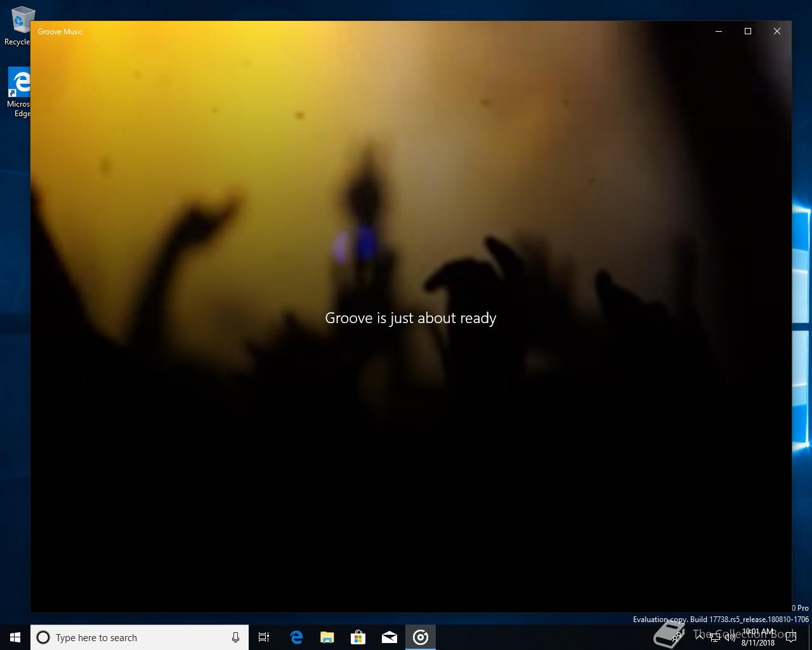Open Task View from the taskbar
Image resolution: width=812 pixels, height=650 pixels.
[x=264, y=637]
